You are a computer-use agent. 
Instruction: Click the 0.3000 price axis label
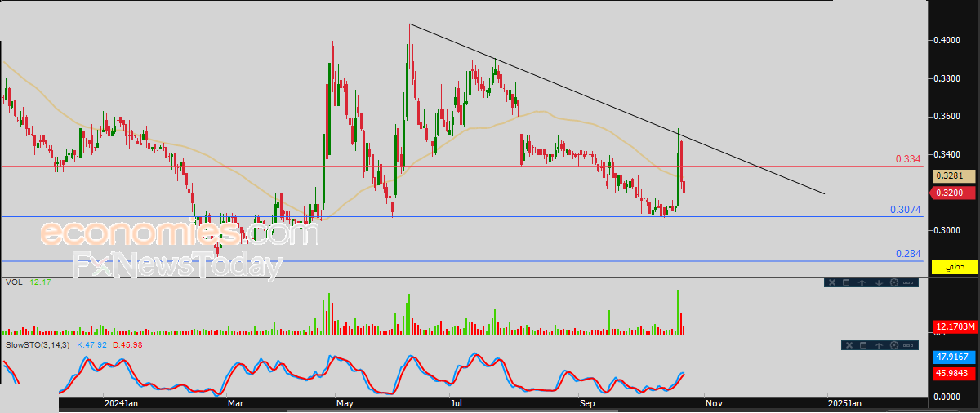947,230
